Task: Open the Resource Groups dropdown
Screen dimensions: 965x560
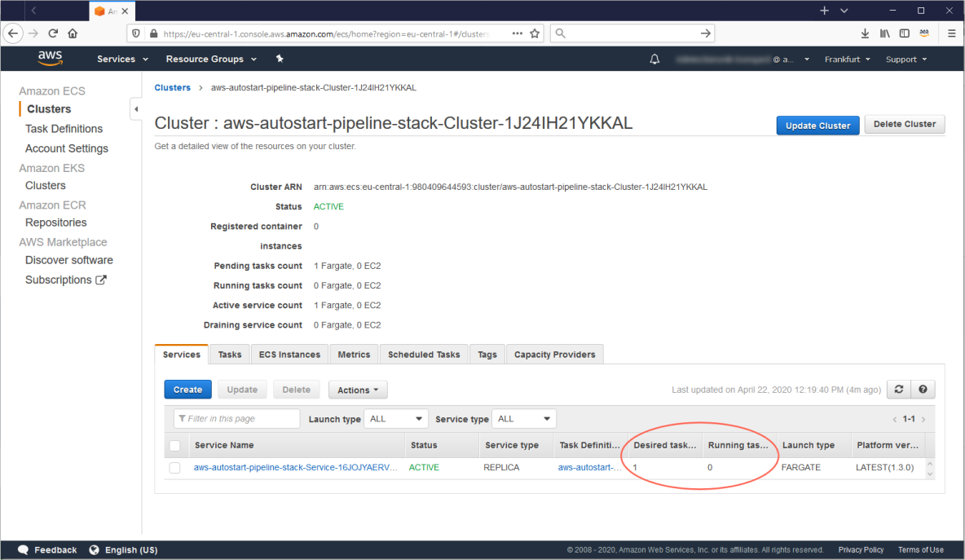Action: click(211, 59)
